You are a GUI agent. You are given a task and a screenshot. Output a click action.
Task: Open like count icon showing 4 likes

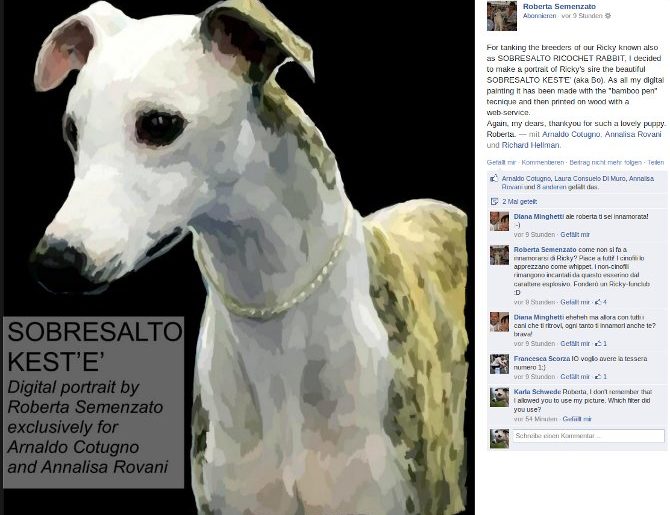[x=600, y=302]
